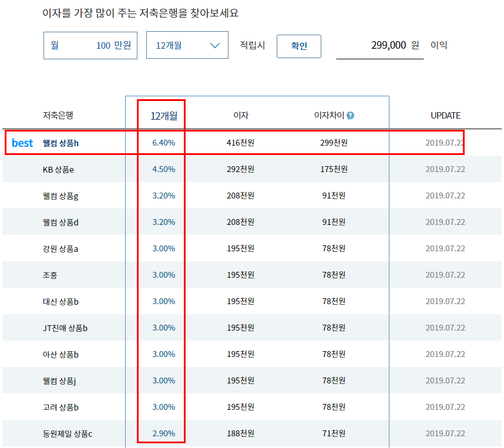The height and width of the screenshot is (448, 504).
Task: Click the 188천원 interest value
Action: tap(240, 433)
